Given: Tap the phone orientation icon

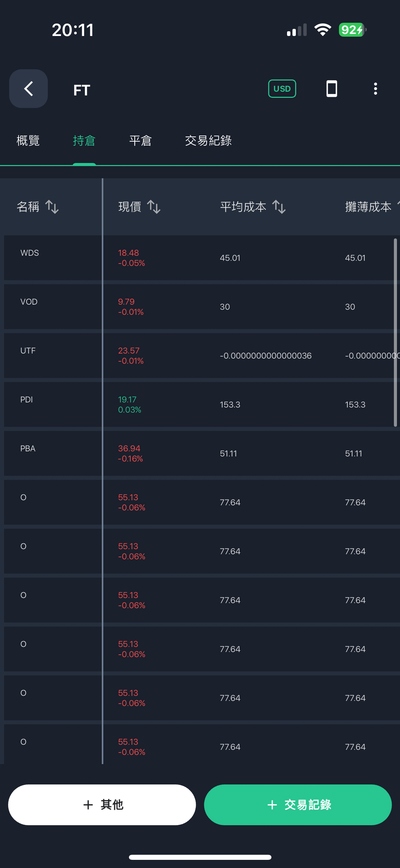Looking at the screenshot, I should (331, 89).
